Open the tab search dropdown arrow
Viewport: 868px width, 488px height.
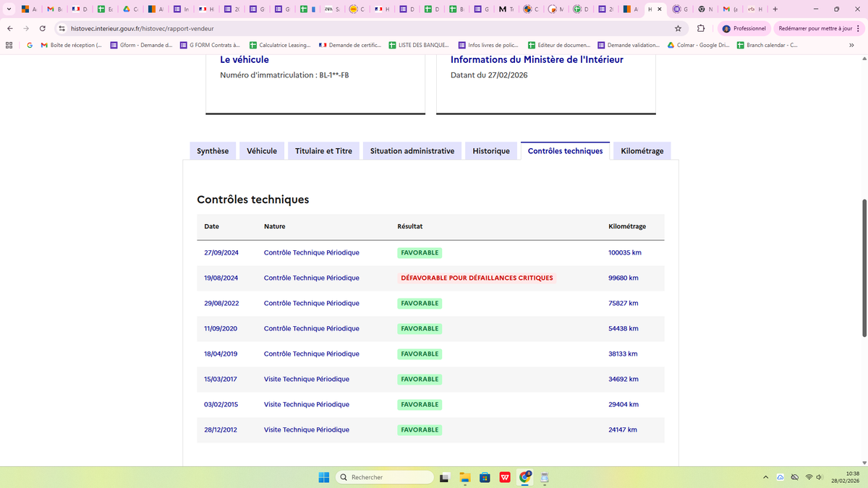(9, 9)
